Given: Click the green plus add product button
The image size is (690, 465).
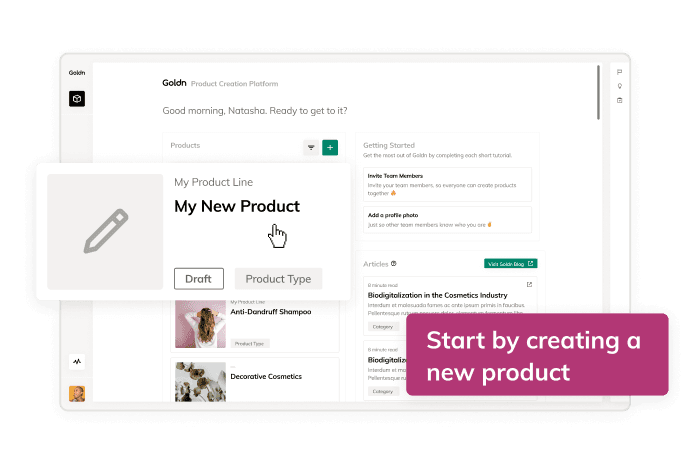Looking at the screenshot, I should point(330,147).
